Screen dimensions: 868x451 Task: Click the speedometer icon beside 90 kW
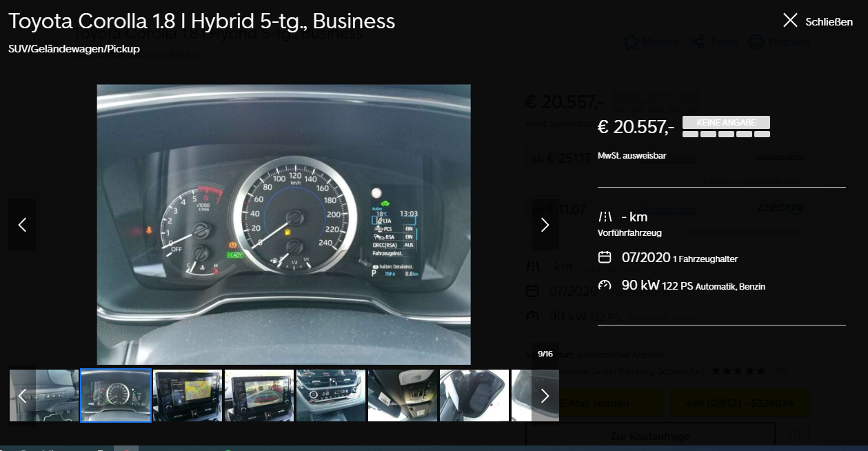tap(605, 285)
